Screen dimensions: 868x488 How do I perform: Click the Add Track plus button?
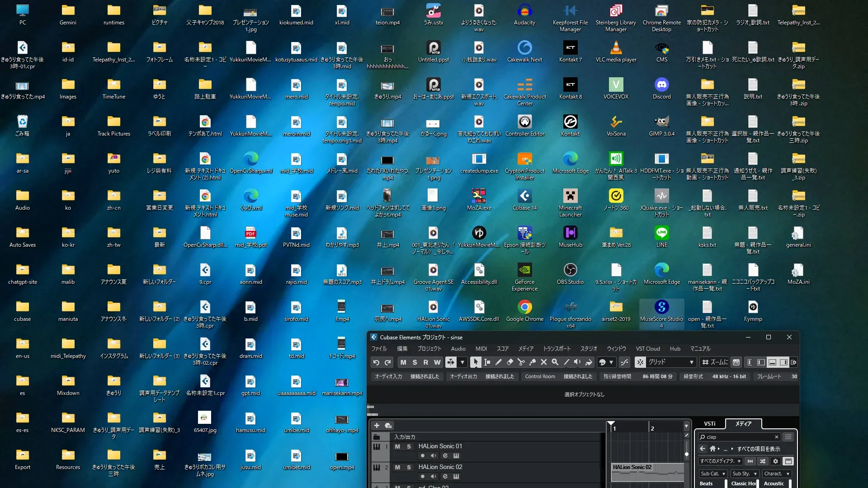[377, 425]
